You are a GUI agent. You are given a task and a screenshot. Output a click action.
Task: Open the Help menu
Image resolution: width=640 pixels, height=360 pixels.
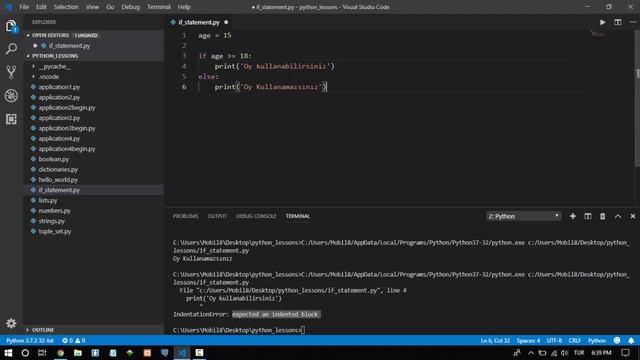[184, 7]
